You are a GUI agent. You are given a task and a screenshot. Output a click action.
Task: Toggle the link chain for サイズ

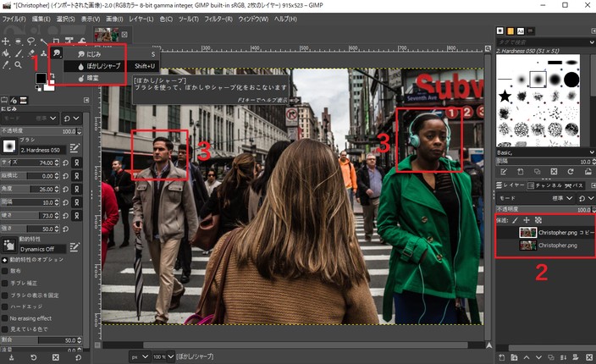(77, 163)
